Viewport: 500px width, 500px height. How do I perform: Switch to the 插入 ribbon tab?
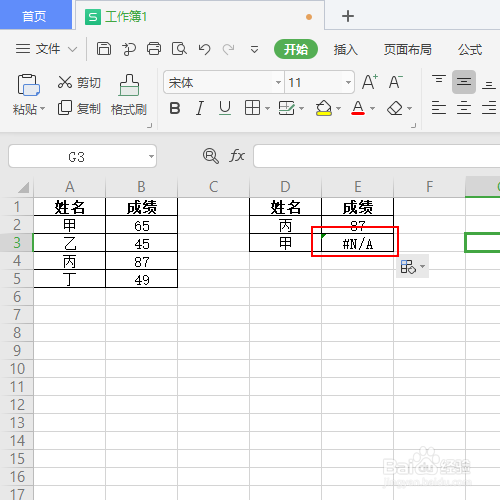coord(346,50)
